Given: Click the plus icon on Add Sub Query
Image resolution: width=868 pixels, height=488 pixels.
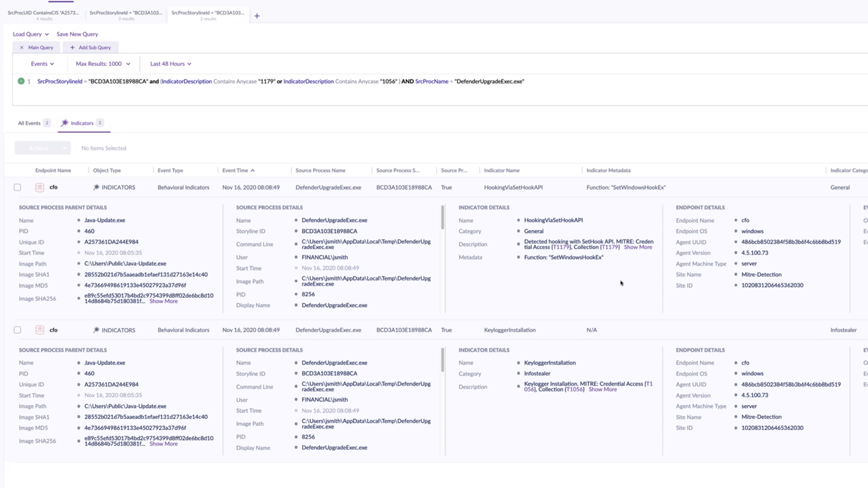Looking at the screenshot, I should [x=72, y=47].
